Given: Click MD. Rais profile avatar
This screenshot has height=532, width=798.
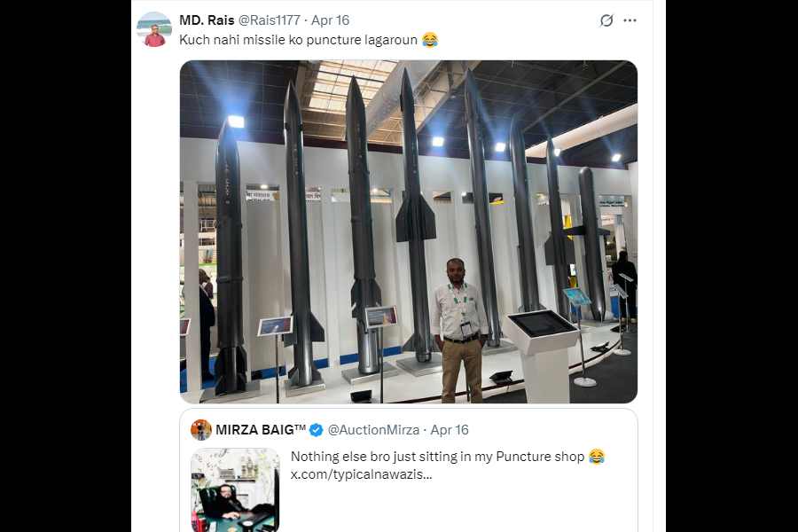Looking at the screenshot, I should [154, 29].
